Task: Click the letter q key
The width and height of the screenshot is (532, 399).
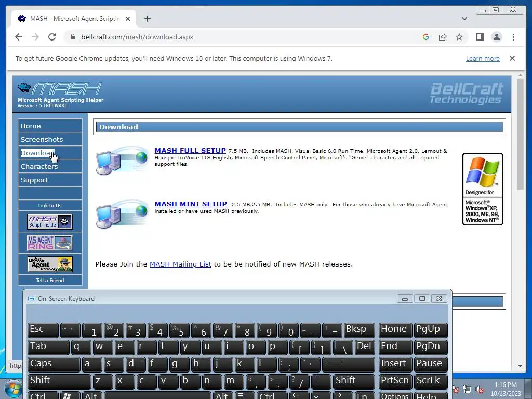Action: click(81, 347)
